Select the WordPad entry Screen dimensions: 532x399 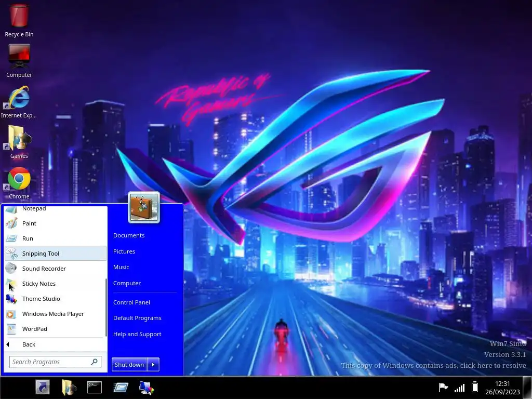[56, 329]
